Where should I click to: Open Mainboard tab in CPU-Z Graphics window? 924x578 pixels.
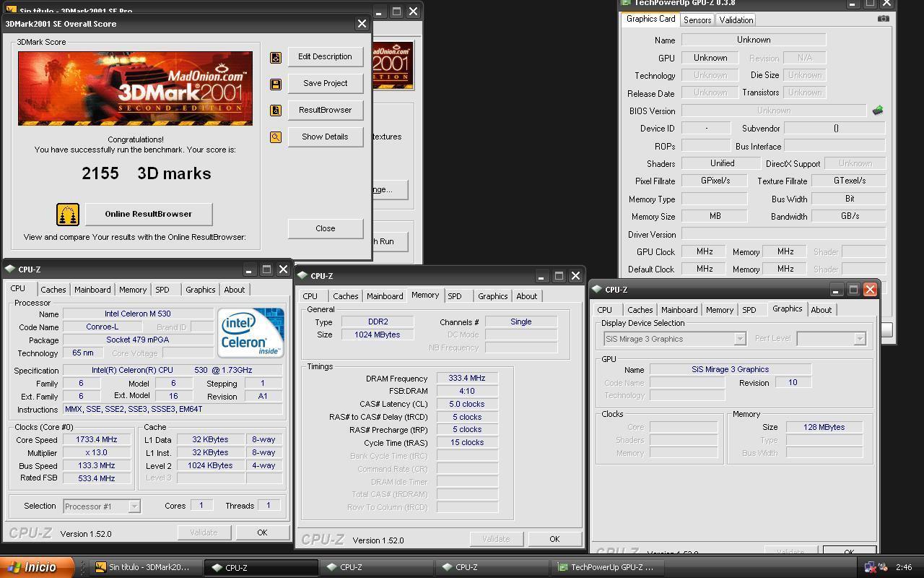679,310
